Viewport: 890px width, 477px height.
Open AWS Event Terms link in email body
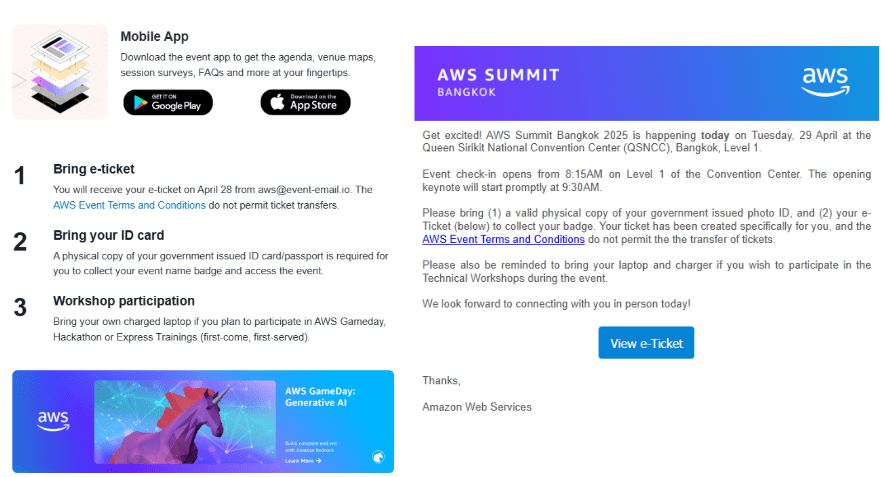[503, 240]
